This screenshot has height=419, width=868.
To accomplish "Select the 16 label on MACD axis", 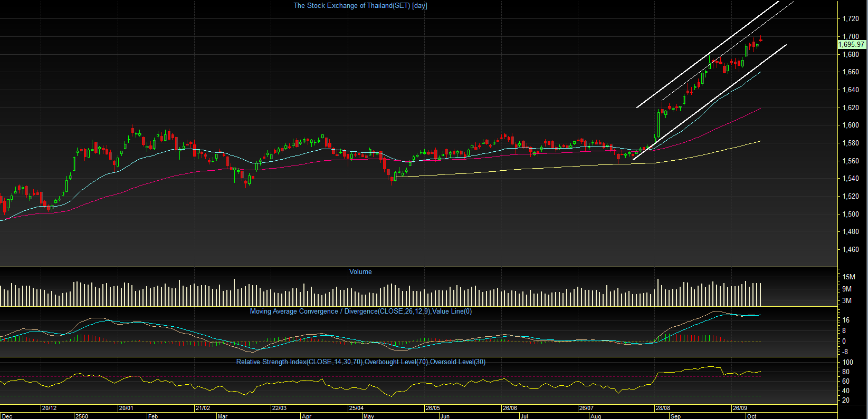I will click(846, 320).
